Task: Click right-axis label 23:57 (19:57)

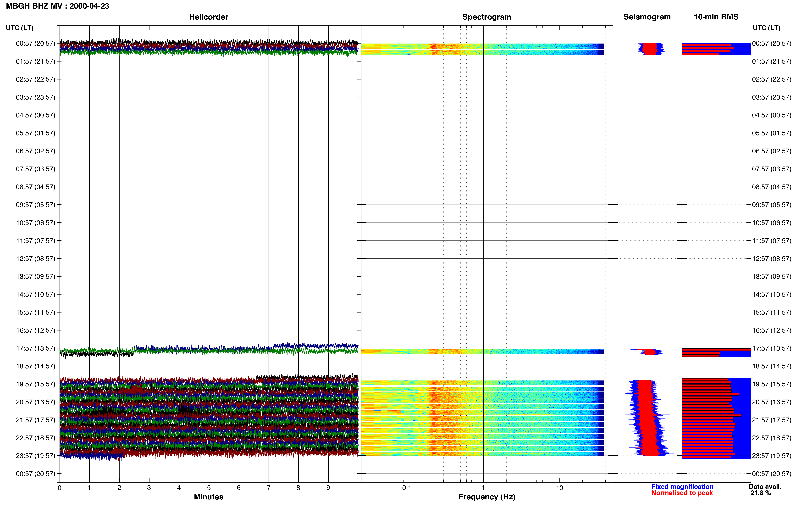Action: 772,456
